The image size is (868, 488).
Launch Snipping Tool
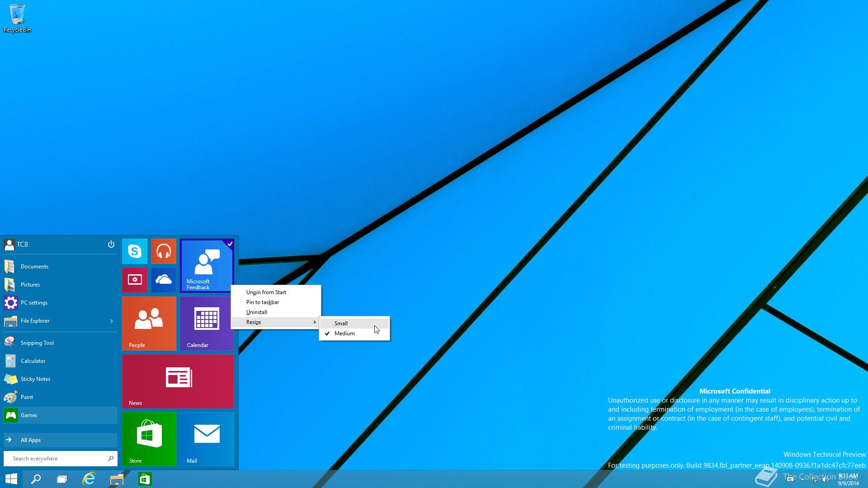tap(60, 343)
